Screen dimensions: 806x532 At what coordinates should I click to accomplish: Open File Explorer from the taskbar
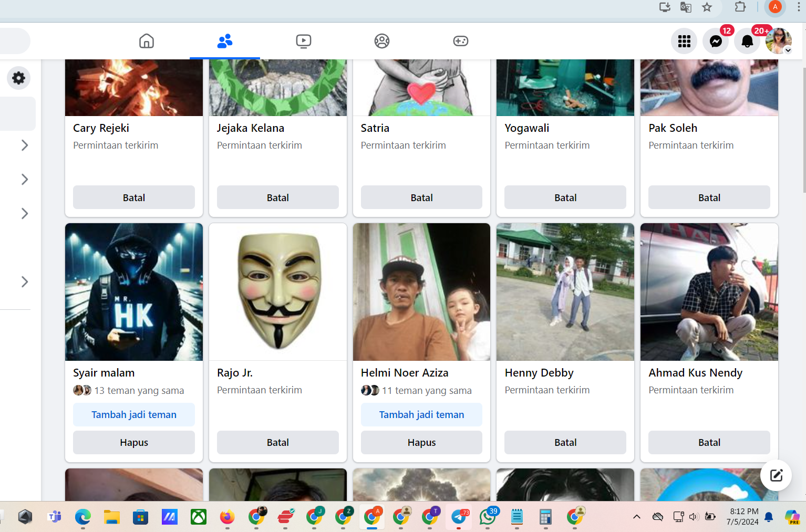point(111,517)
